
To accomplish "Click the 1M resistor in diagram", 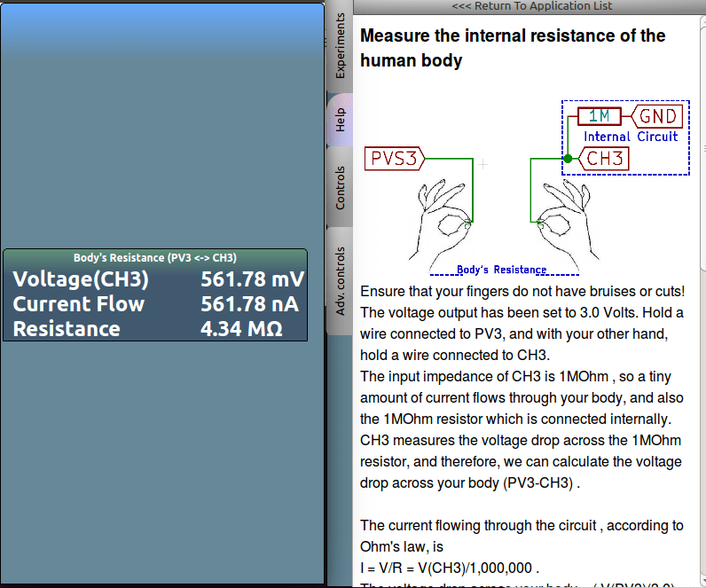I will (x=600, y=116).
